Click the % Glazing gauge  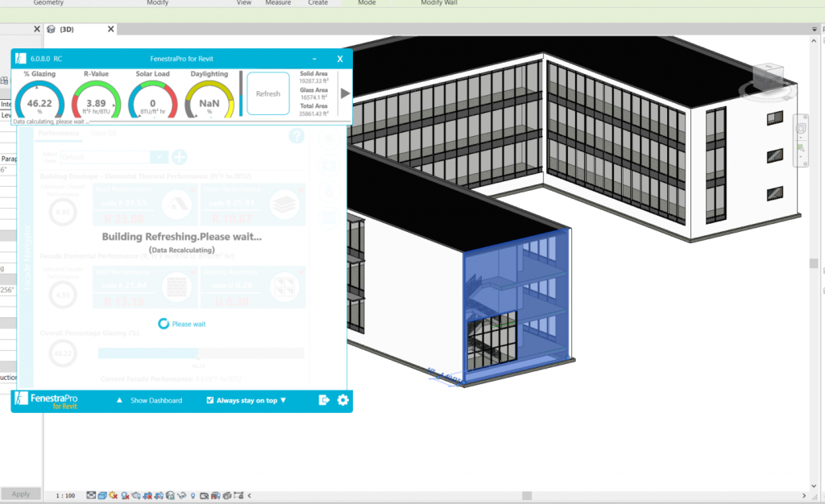pyautogui.click(x=39, y=98)
